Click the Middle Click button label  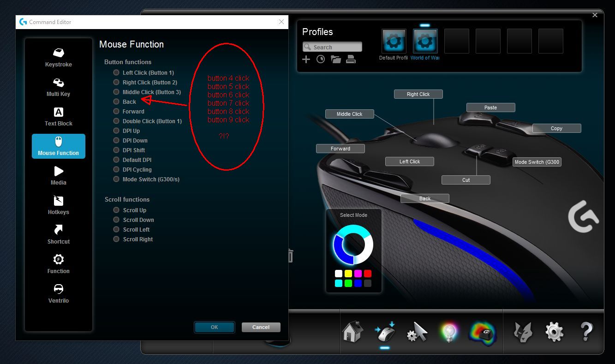pyautogui.click(x=350, y=114)
